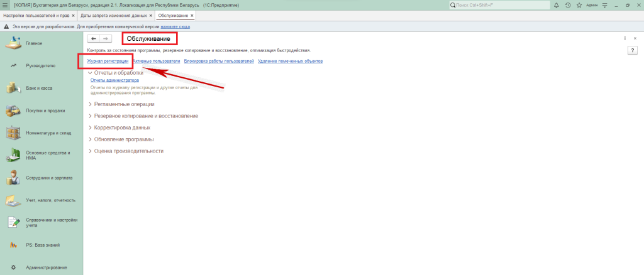This screenshot has height=275, width=644.
Task: Open the notifications bell
Action: coord(556,5)
